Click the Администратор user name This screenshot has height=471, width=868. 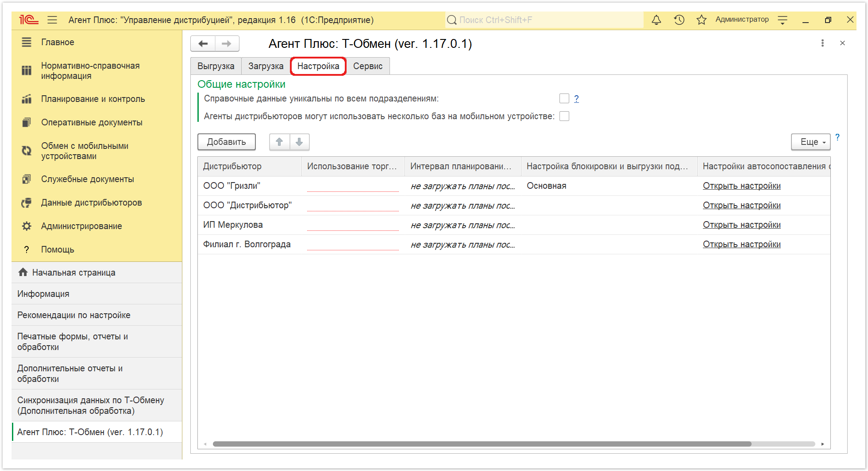pyautogui.click(x=742, y=19)
